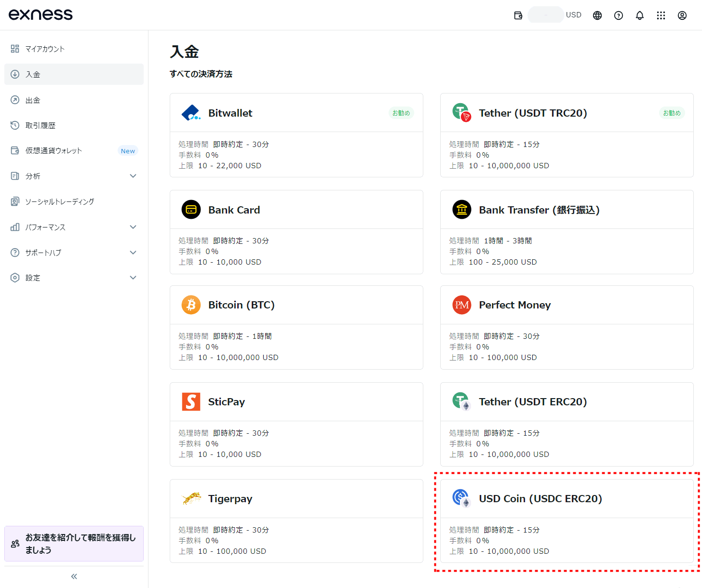Screen dimensions: 702x588
Task: Click the Bitwallet logo icon
Action: pyautogui.click(x=191, y=113)
